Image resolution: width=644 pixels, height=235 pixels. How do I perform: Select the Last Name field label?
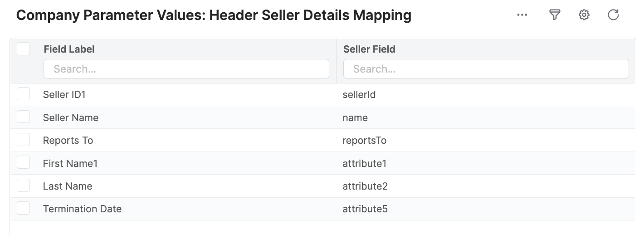coord(68,186)
